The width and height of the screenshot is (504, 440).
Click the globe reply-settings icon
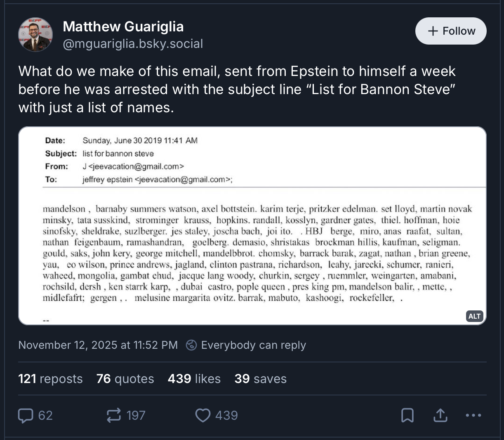191,345
